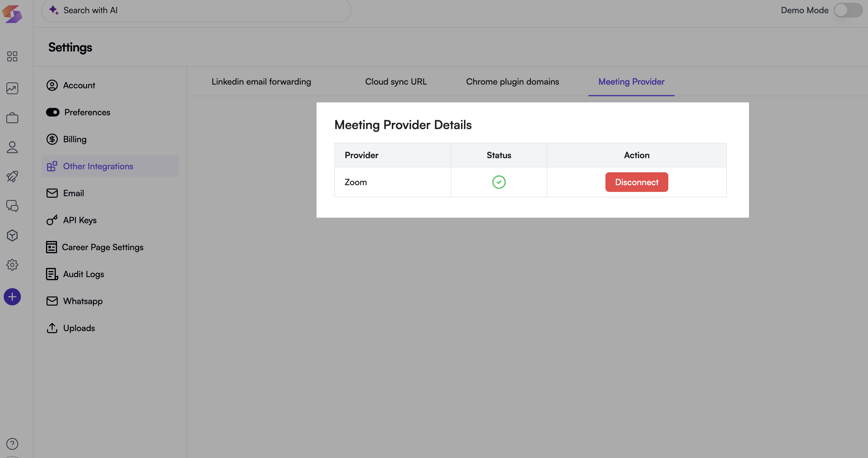Click the Settings page title
868x458 pixels.
click(x=70, y=48)
